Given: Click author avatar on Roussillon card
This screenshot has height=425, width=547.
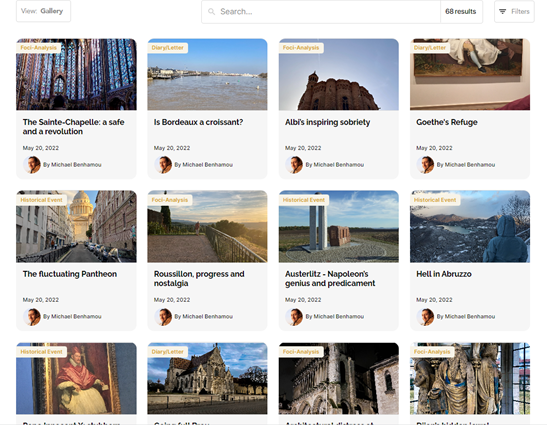Looking at the screenshot, I should (163, 317).
